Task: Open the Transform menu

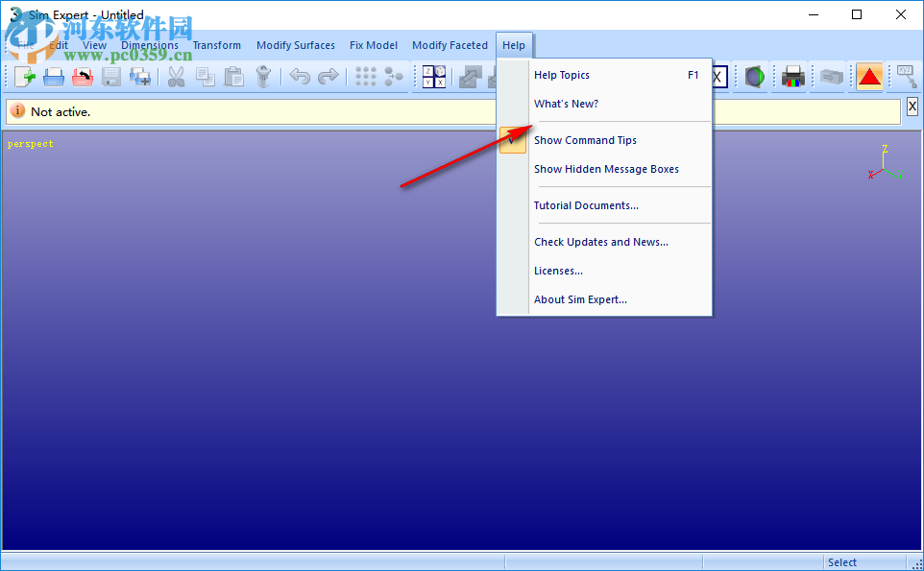Action: coord(216,45)
